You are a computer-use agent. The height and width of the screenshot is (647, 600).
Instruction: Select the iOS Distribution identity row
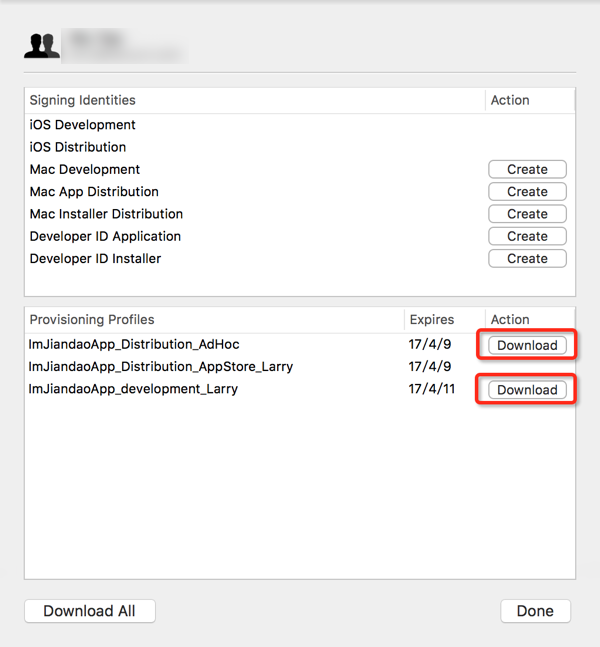78,147
